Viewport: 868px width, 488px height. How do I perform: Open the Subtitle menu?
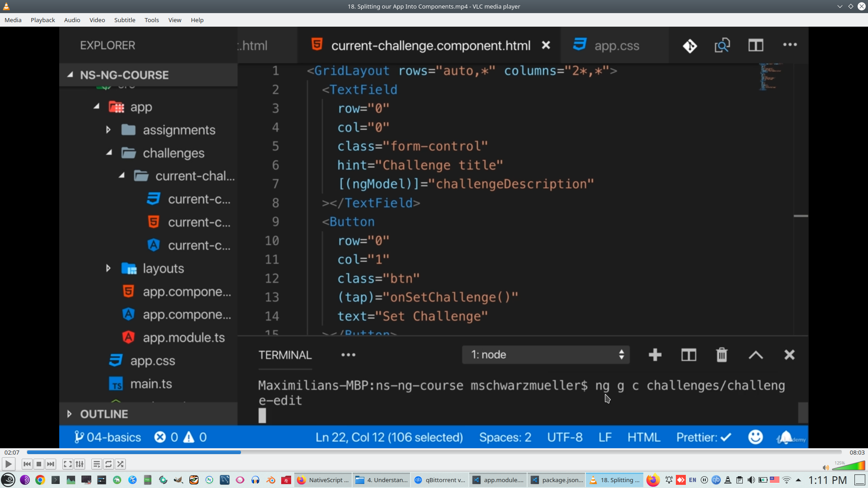click(x=124, y=20)
